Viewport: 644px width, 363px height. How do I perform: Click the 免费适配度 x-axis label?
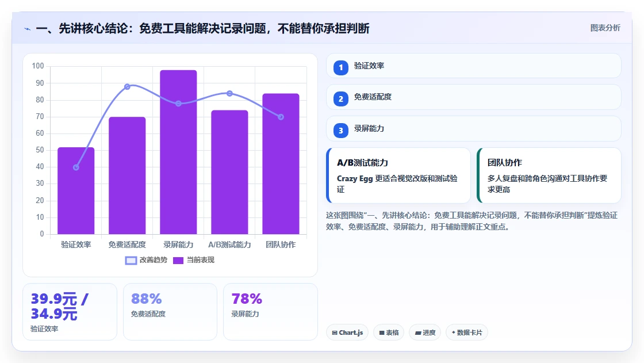pyautogui.click(x=127, y=244)
